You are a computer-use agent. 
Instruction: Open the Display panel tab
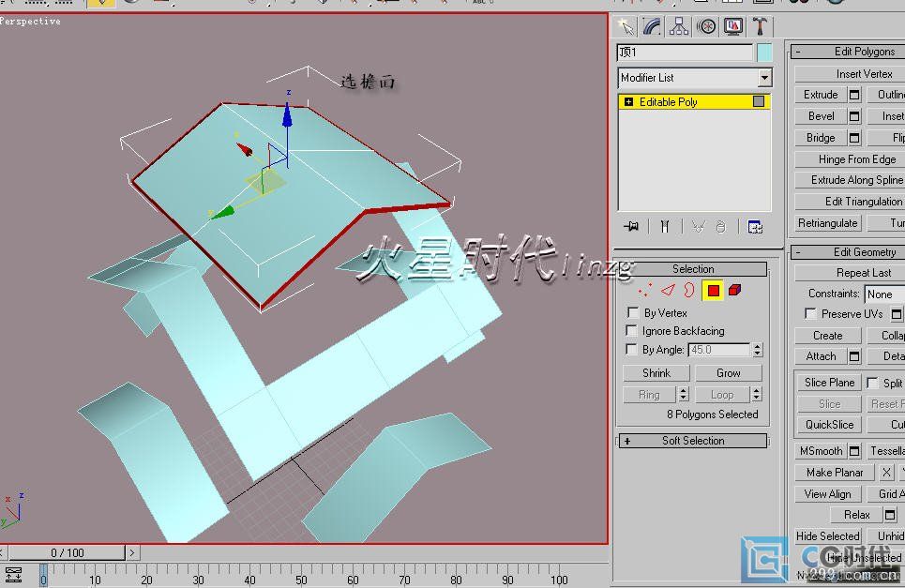(x=733, y=26)
